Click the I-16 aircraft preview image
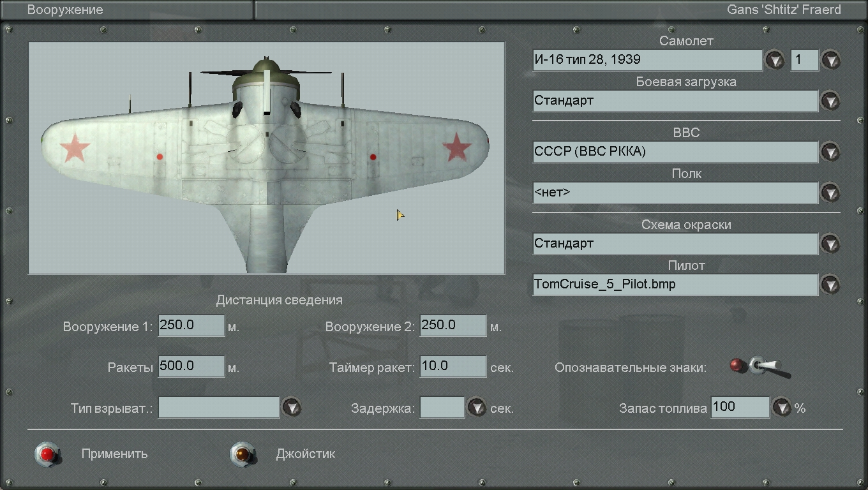Viewport: 868px width, 490px height. (x=267, y=158)
